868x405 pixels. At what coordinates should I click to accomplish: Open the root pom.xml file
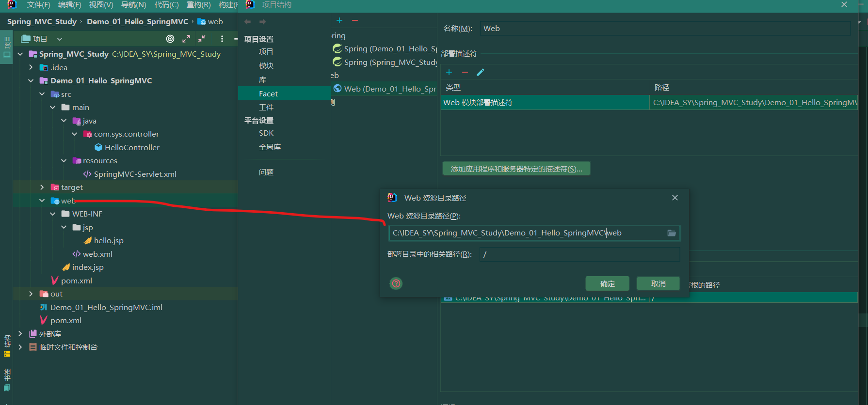pyautogui.click(x=61, y=320)
